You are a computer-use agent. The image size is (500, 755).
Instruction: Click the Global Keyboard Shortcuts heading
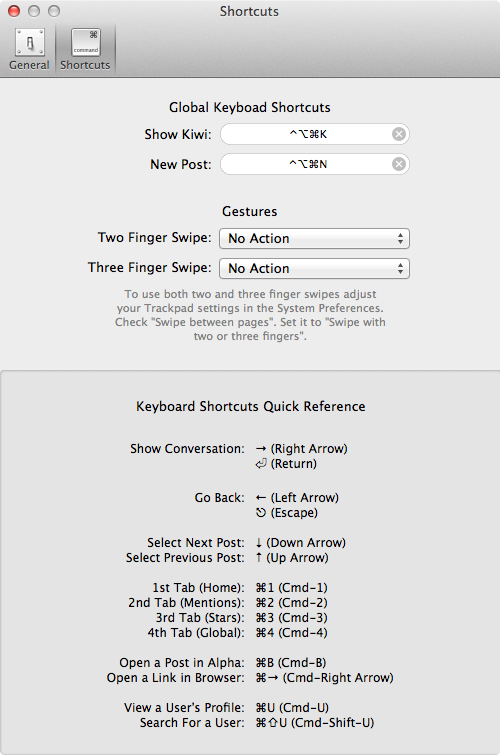pyautogui.click(x=250, y=107)
